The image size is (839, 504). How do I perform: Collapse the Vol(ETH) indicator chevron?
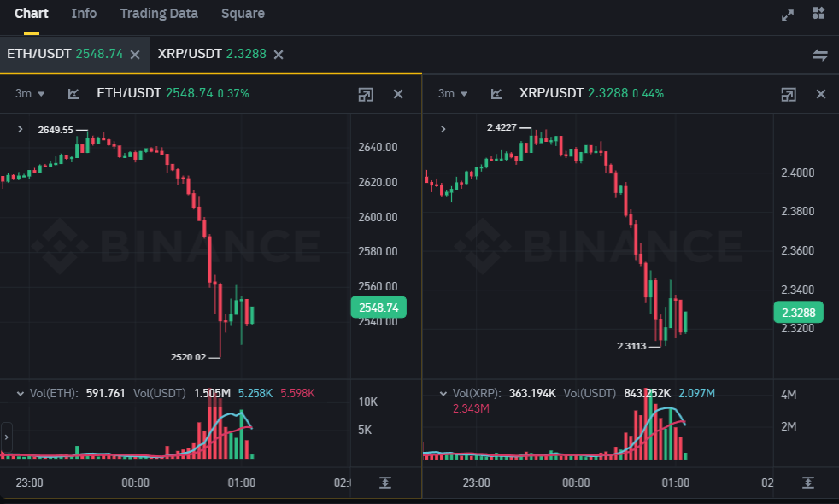[20, 393]
